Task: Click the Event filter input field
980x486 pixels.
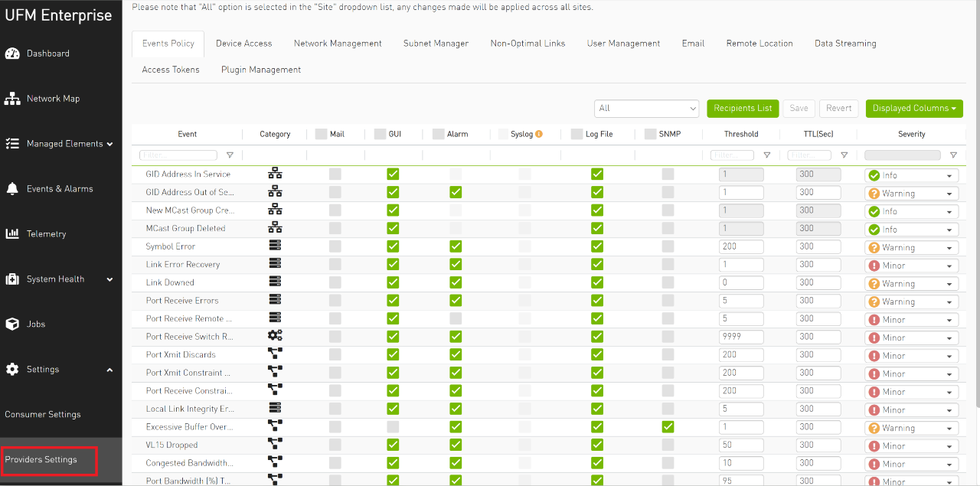Action: [x=178, y=155]
